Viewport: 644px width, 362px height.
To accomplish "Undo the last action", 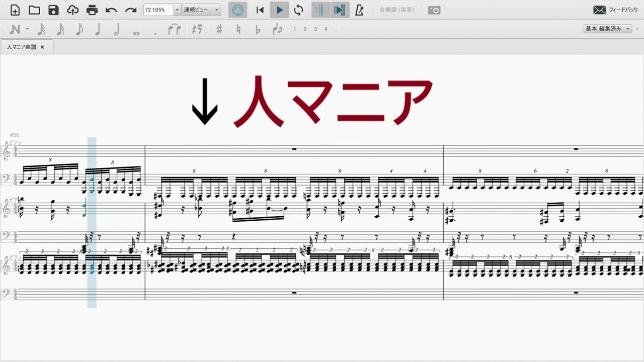I will click(x=111, y=10).
